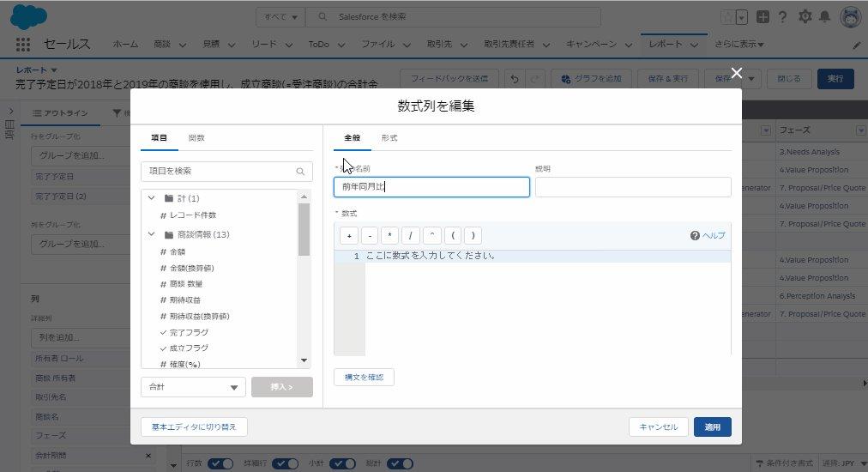The width and height of the screenshot is (868, 472).
Task: Switch to the 関数 tab
Action: point(196,138)
